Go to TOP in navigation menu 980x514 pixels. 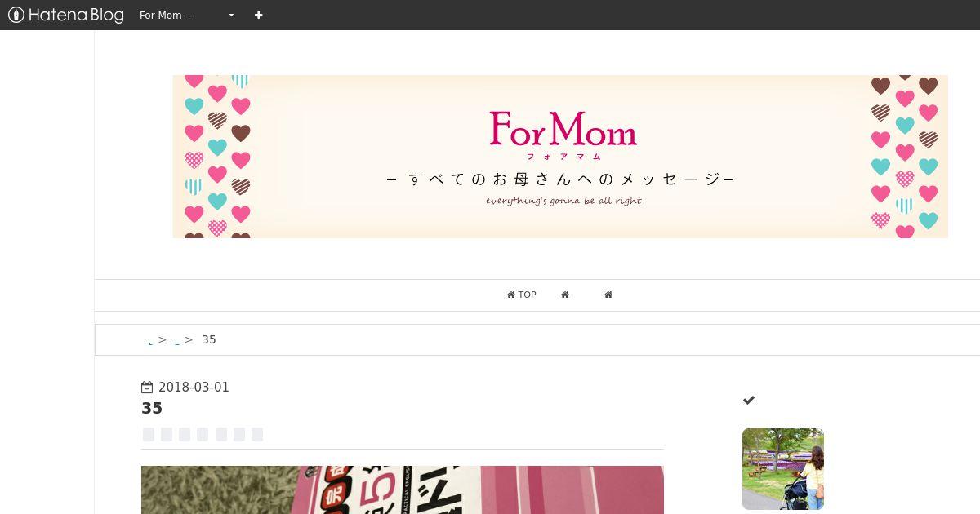click(x=522, y=295)
